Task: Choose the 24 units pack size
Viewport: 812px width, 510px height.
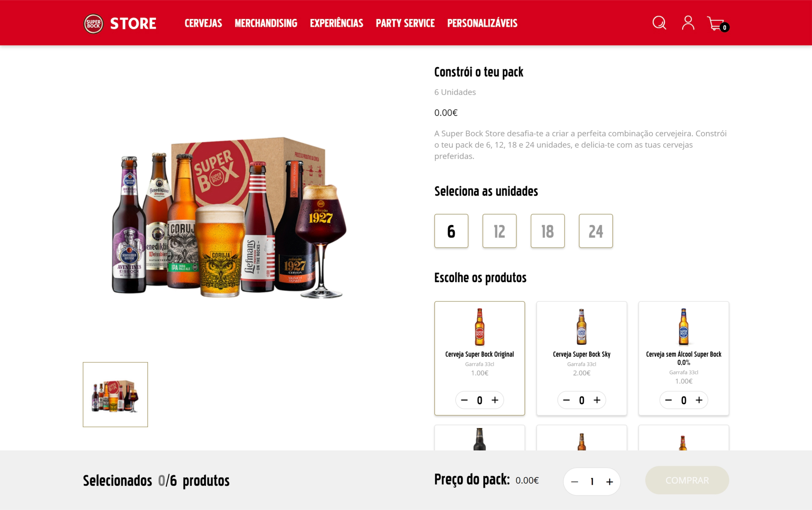Action: click(596, 231)
